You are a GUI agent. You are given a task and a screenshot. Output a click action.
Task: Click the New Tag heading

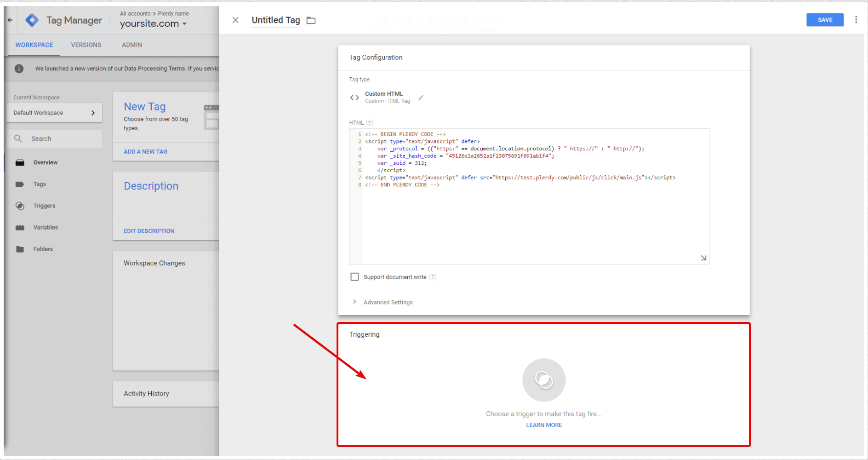pos(145,107)
